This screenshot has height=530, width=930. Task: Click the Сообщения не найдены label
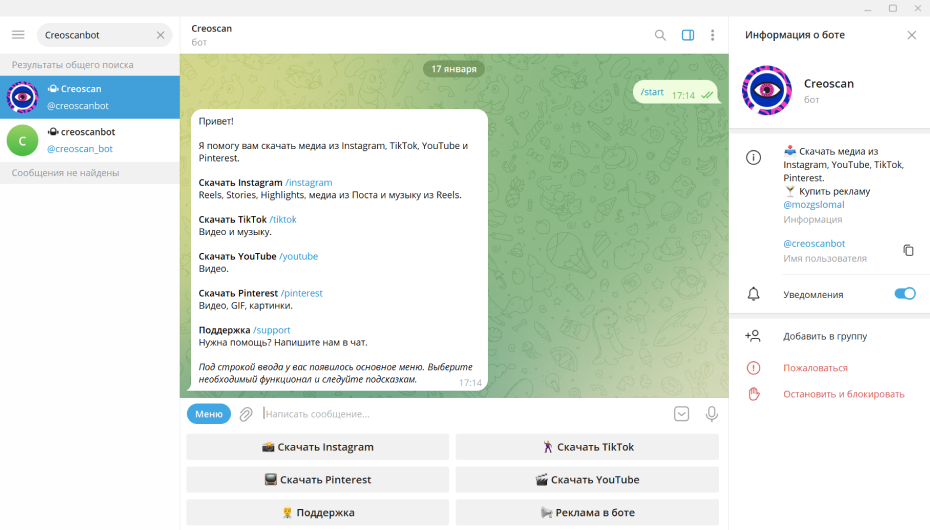[x=65, y=173]
